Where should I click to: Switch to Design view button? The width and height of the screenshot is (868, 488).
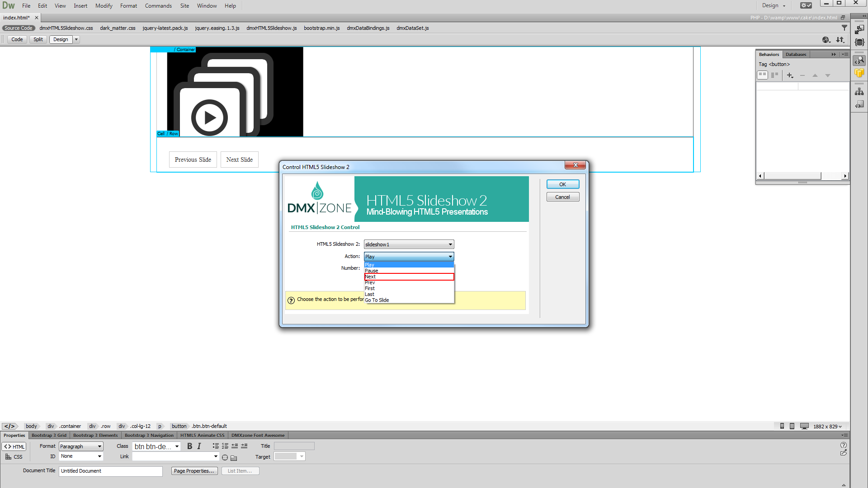coord(61,39)
